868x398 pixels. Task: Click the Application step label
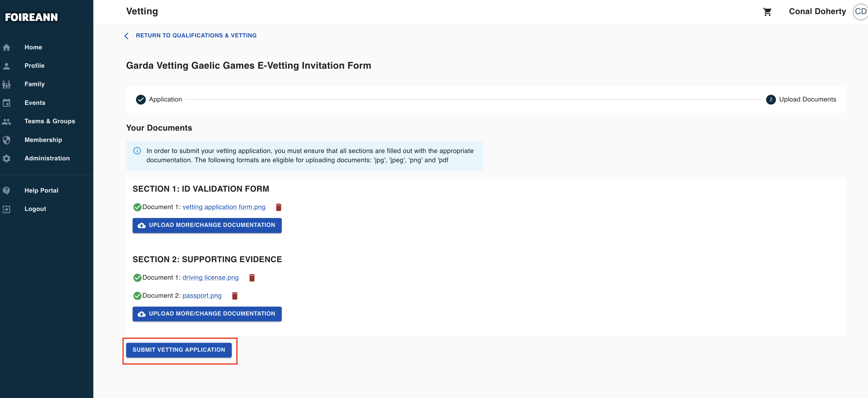click(x=165, y=99)
